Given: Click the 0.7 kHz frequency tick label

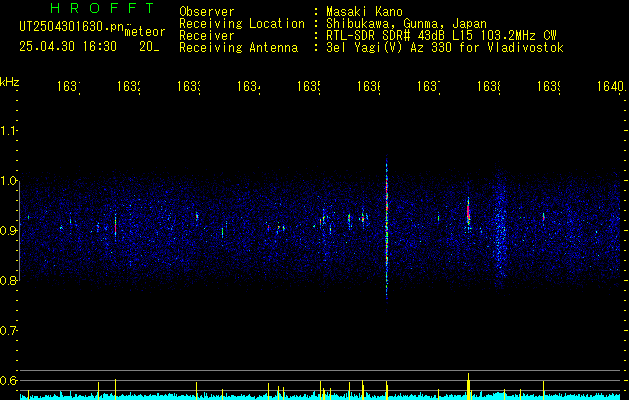Looking at the screenshot, I should (8, 331).
